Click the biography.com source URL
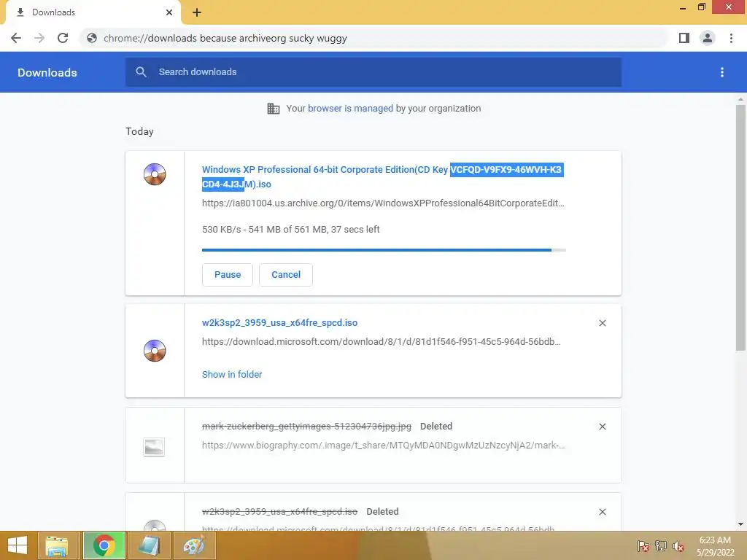This screenshot has width=747, height=560. tap(384, 446)
